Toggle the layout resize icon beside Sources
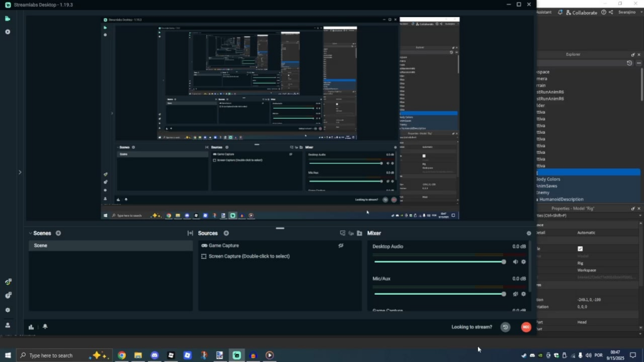This screenshot has width=644, height=362. coord(190,233)
